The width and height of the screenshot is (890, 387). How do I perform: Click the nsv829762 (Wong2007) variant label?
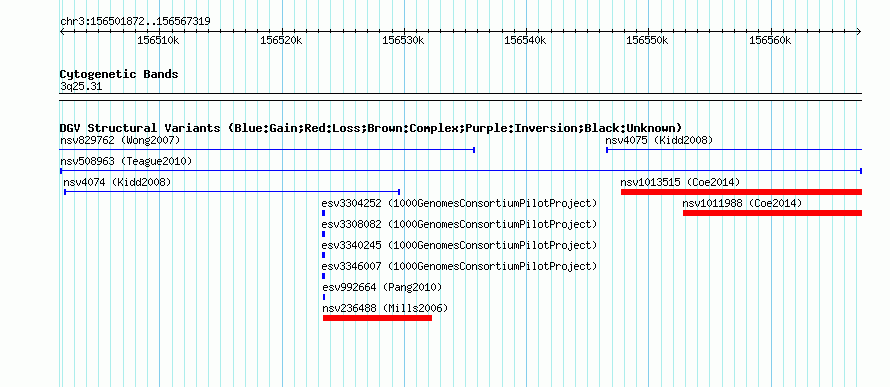[120, 140]
